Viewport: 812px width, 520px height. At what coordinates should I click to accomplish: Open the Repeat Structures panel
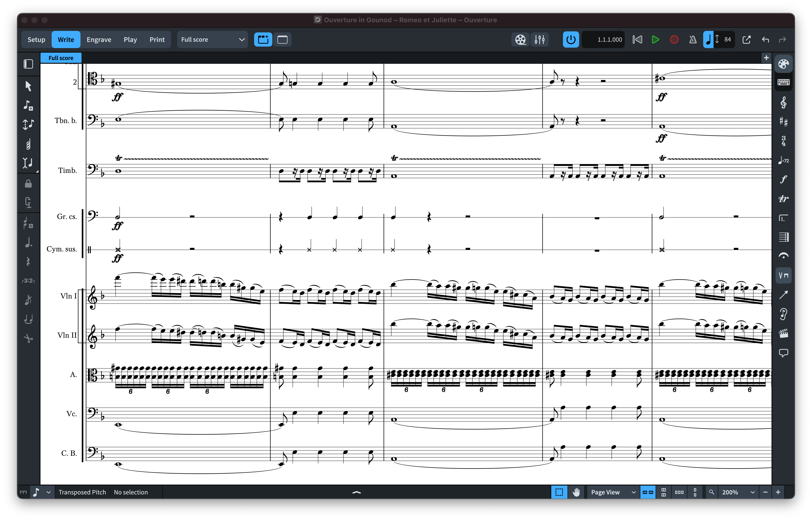point(783,218)
